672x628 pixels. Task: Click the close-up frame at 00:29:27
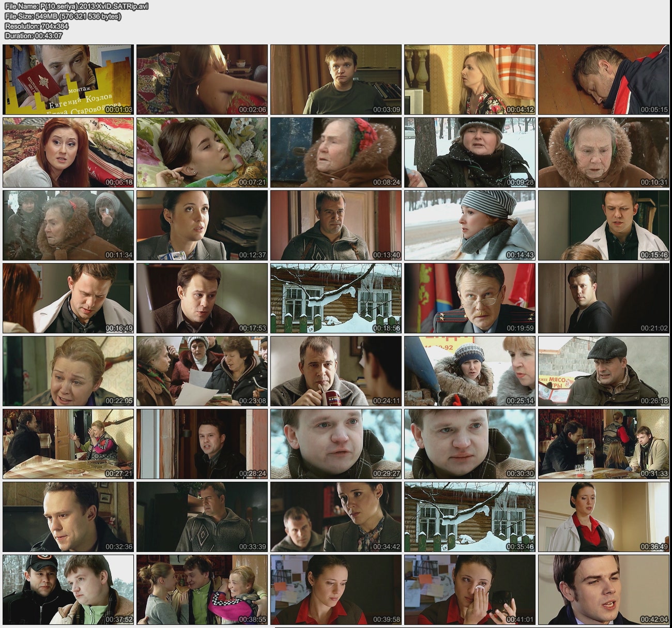point(336,444)
